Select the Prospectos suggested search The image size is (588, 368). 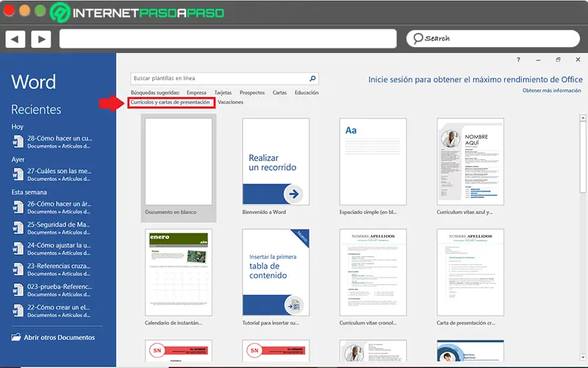[x=252, y=93]
